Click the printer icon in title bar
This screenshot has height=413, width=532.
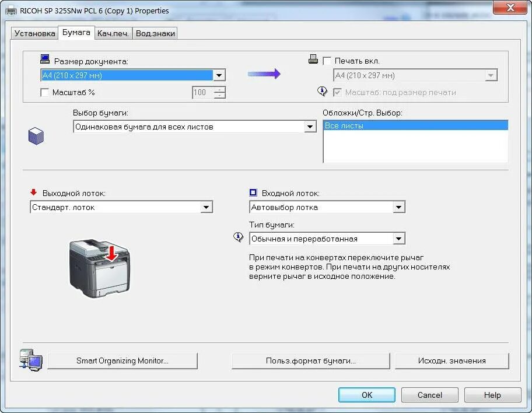(x=11, y=11)
